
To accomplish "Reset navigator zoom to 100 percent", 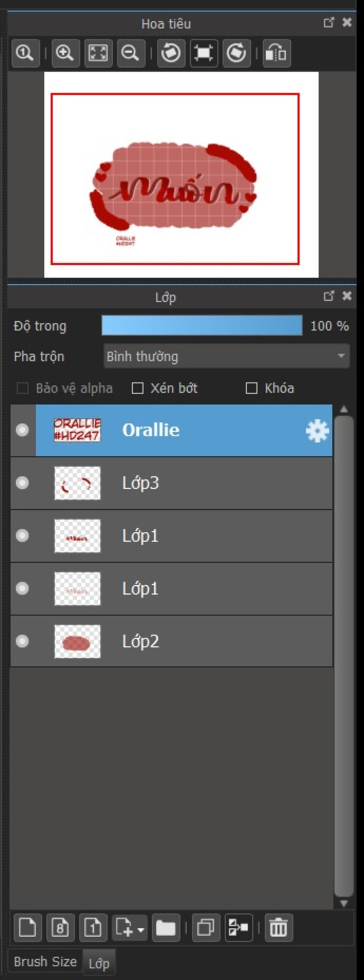I will click(x=26, y=53).
